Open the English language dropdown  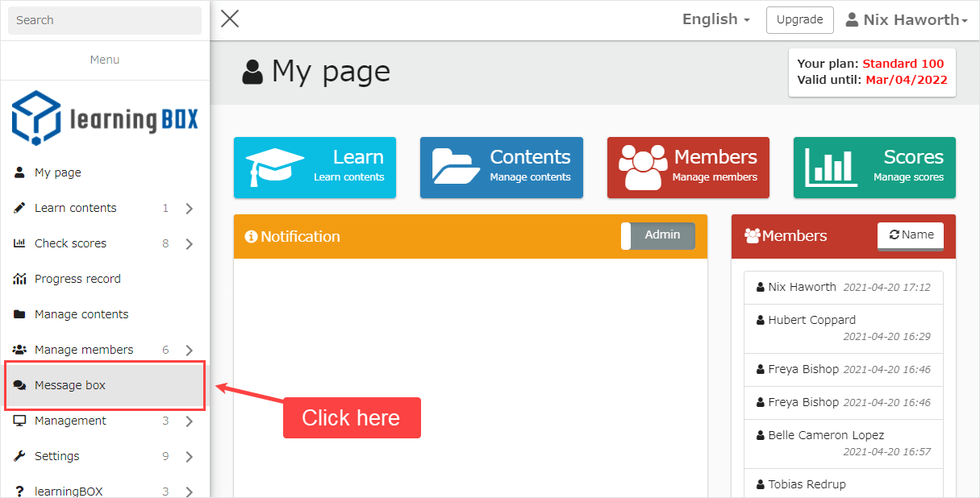point(715,19)
